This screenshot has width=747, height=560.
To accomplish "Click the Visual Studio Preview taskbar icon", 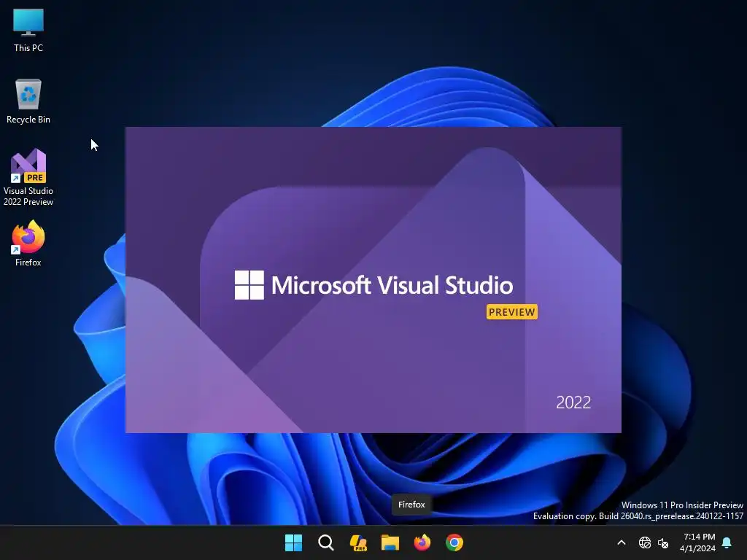I will point(357,542).
